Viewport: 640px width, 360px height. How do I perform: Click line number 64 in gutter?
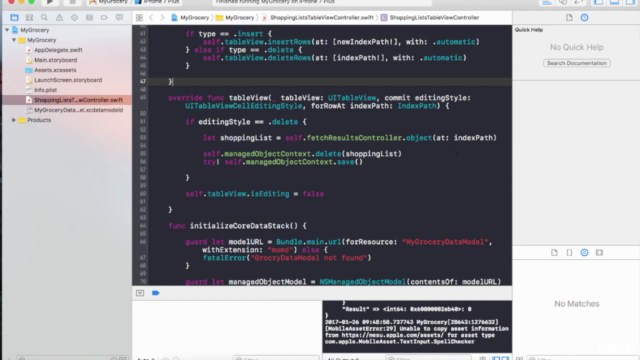(143, 226)
